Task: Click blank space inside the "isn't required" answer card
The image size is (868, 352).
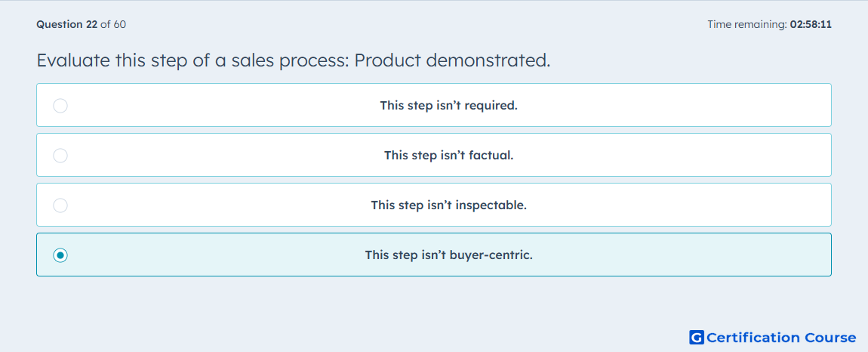Action: click(664, 105)
